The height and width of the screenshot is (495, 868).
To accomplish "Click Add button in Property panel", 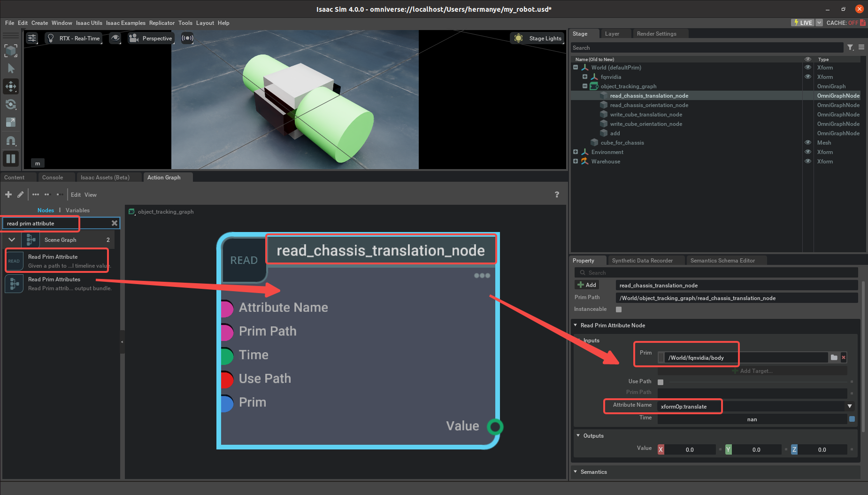I will coord(587,285).
